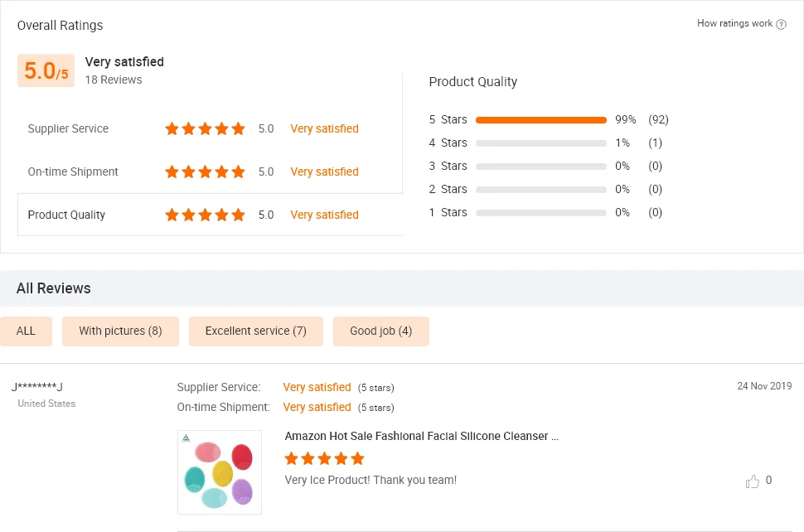Click the thumbs-up icon on the review
The width and height of the screenshot is (804, 532).
tap(753, 481)
